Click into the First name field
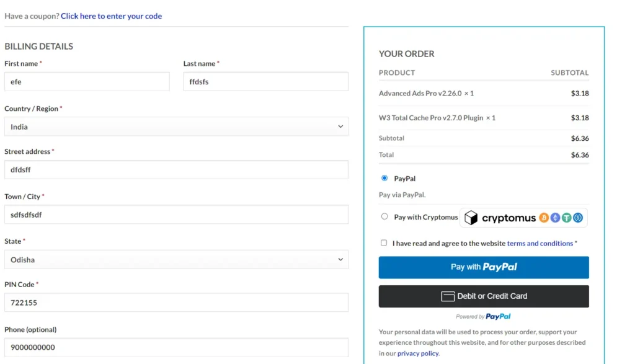The image size is (635, 364). (x=87, y=82)
